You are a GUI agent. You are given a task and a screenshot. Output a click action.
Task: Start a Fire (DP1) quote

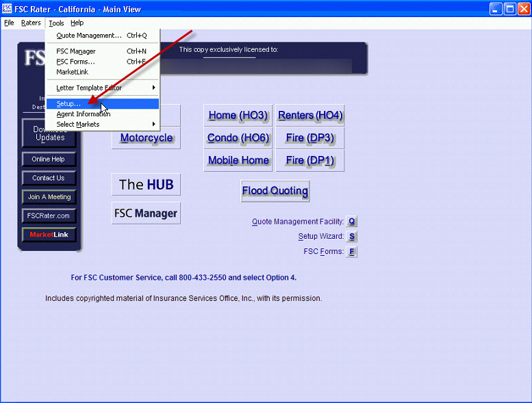(x=310, y=160)
